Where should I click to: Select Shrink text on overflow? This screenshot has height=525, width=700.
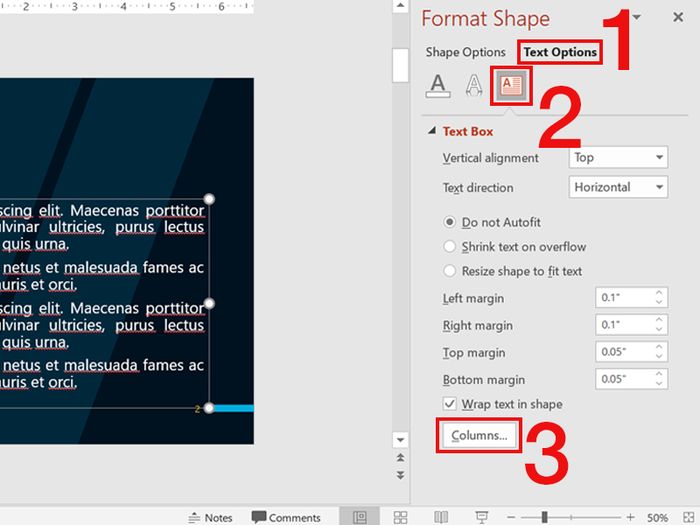(450, 247)
